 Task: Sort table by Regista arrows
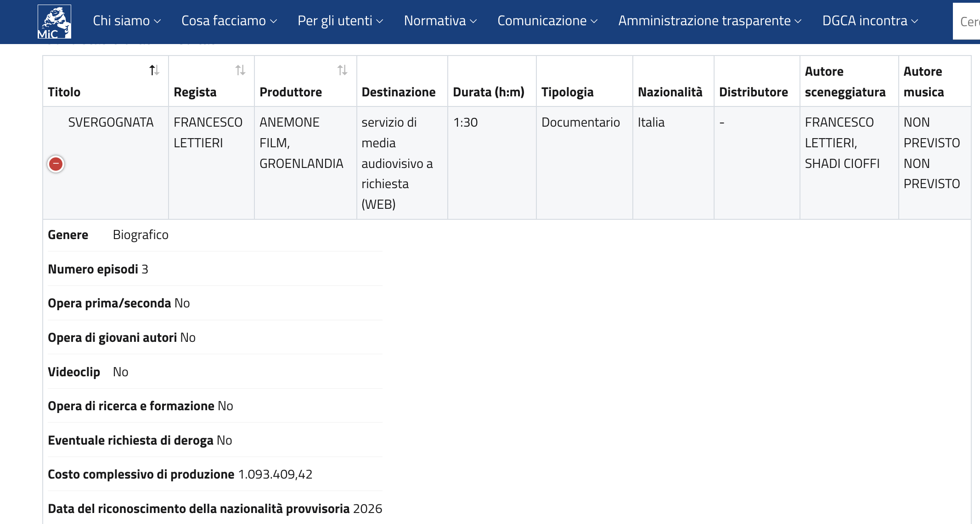[x=240, y=70]
